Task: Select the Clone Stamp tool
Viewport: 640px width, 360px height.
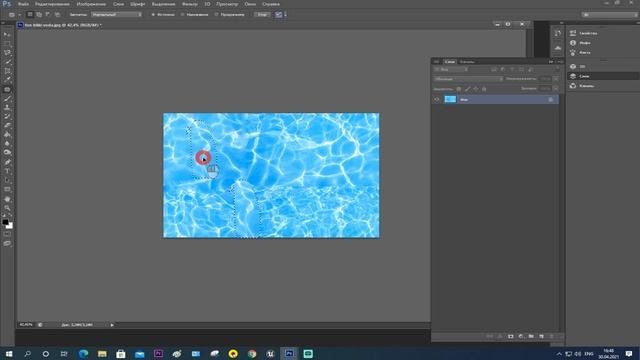Action: pyautogui.click(x=7, y=107)
